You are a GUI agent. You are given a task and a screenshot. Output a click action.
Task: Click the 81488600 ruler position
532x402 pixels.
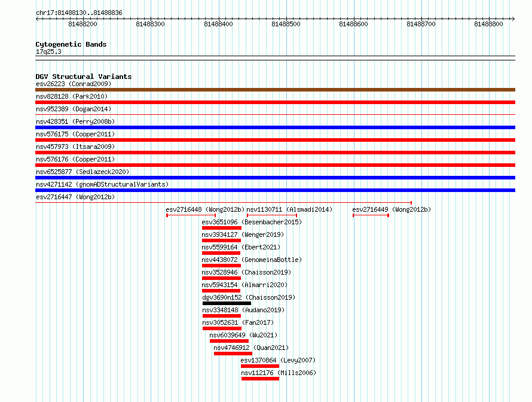[x=353, y=24]
